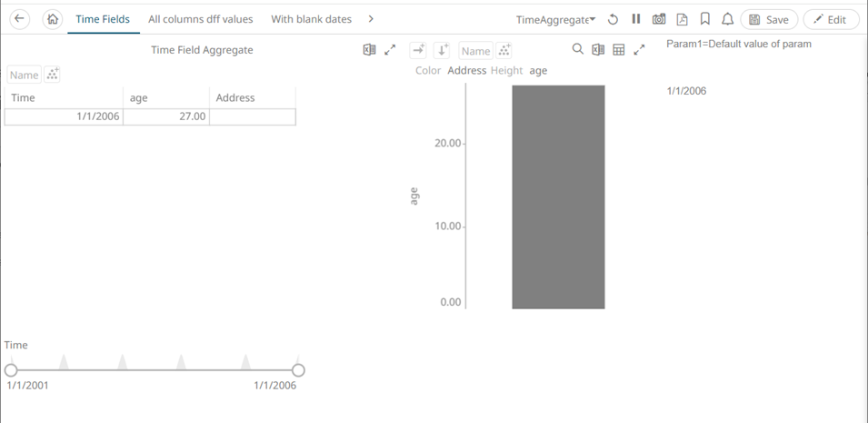Screen dimensions: 868x423
Task: Open the TimeAggregate workbook dropdown
Action: coord(555,19)
